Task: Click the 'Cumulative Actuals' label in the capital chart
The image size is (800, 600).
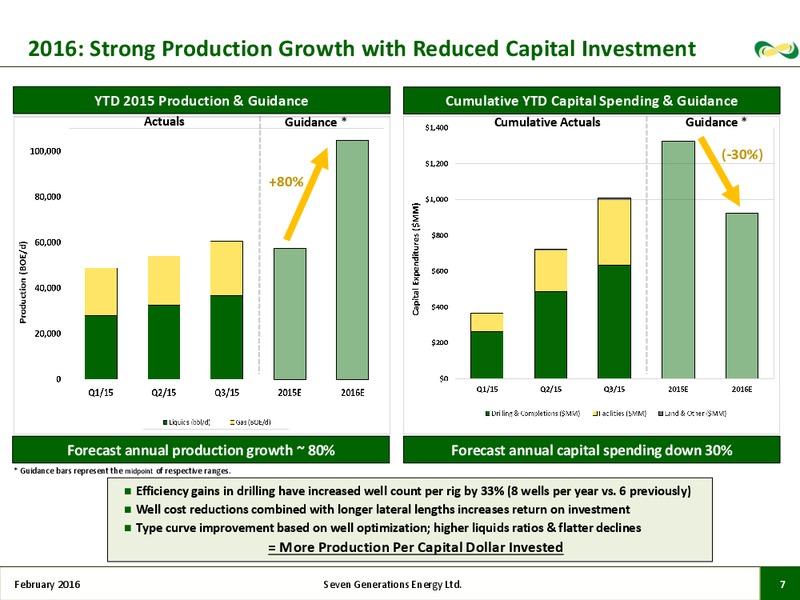Action: pyautogui.click(x=547, y=122)
